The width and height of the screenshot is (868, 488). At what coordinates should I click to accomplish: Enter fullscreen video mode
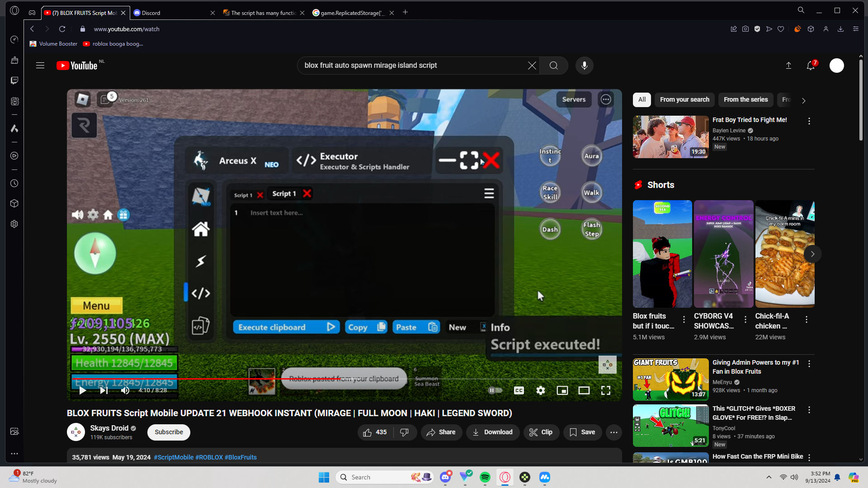click(606, 390)
